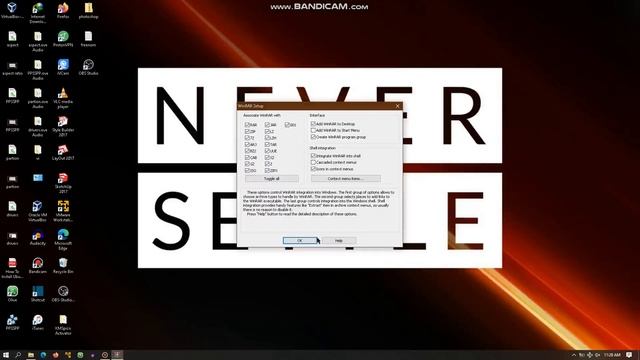640x360 pixels.
Task: Select the Shotcut desktop icon
Action: [x=38, y=293]
